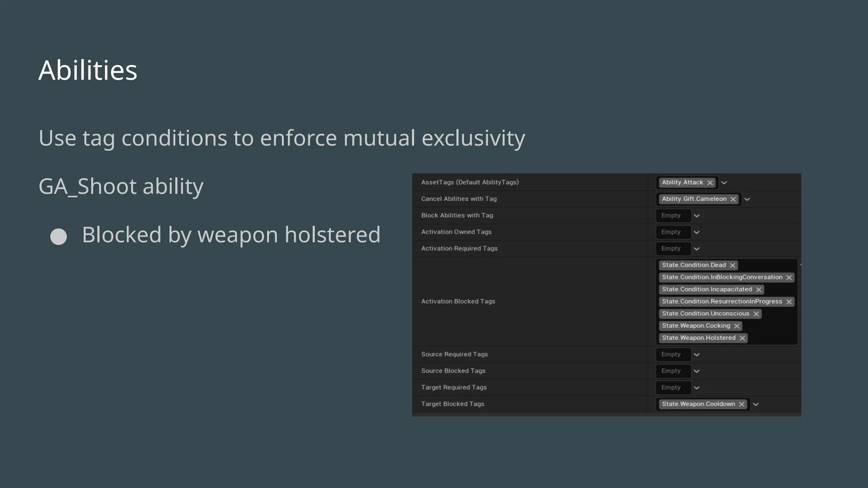The image size is (868, 488).
Task: Click the GA_Shoot ability text
Action: 121,187
